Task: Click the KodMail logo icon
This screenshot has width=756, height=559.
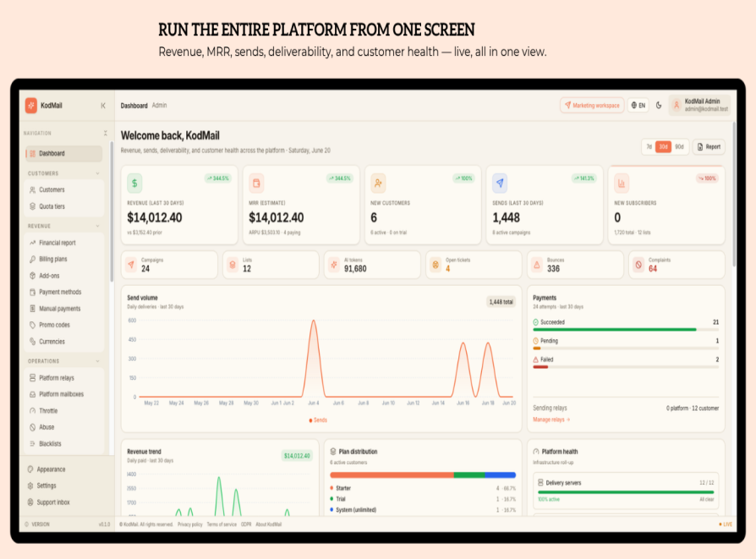Action: pyautogui.click(x=31, y=105)
